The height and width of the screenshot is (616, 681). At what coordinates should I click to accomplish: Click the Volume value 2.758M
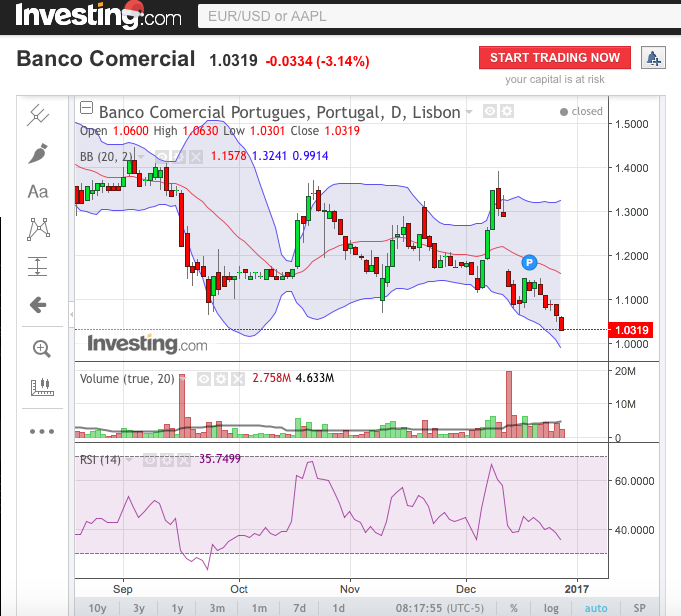(x=271, y=378)
